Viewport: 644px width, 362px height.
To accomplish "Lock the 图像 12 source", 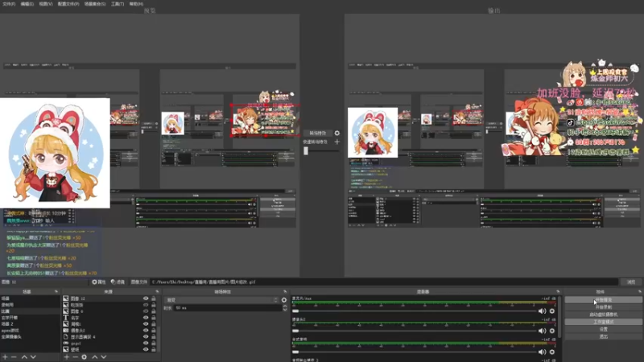I will coord(154,298).
